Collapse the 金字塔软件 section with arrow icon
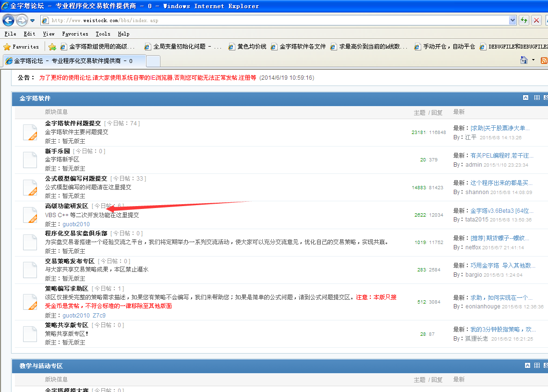548x392 pixels. point(525,98)
